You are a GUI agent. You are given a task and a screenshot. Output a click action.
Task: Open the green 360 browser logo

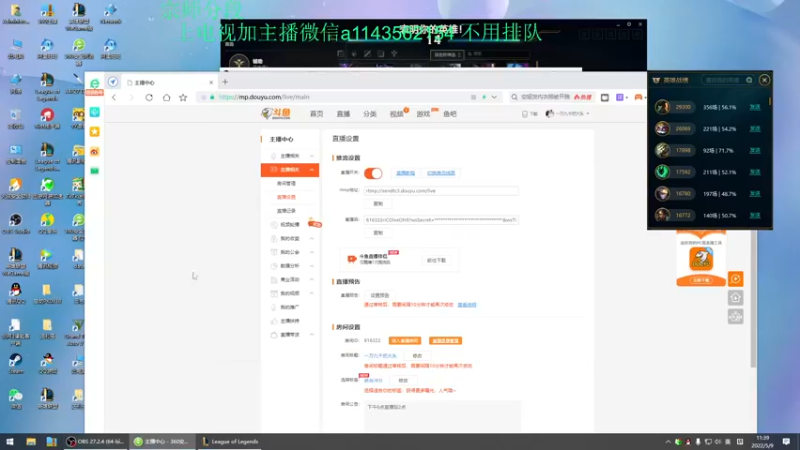coord(94,83)
